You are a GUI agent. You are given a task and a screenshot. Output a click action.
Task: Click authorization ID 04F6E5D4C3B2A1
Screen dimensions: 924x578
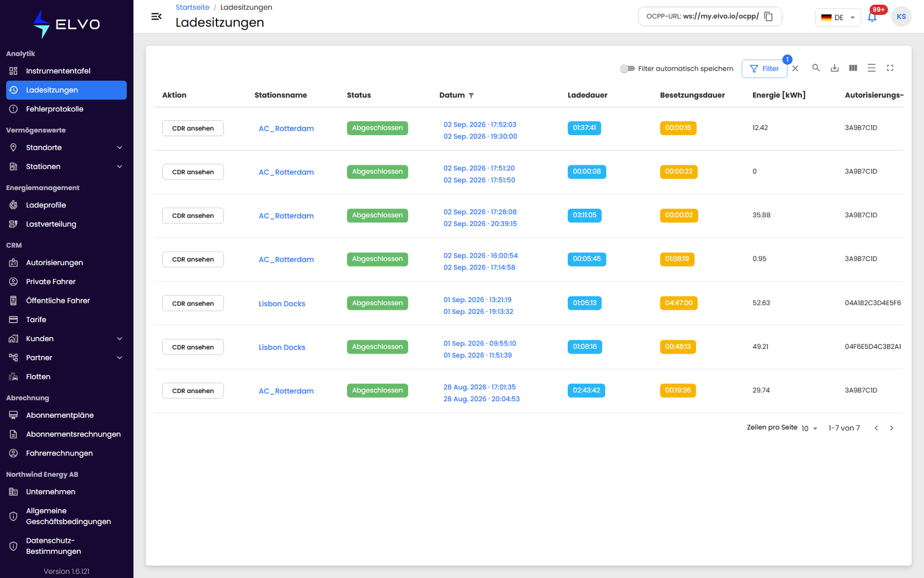[x=873, y=347]
